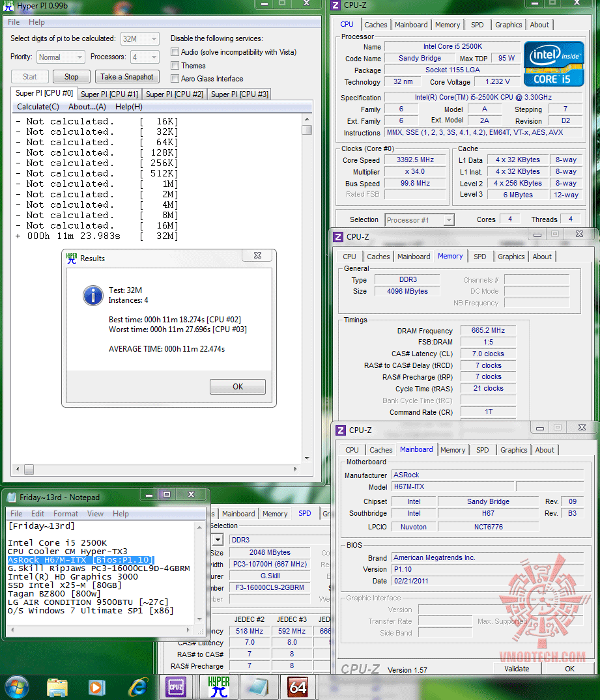600x700 pixels.
Task: Select Super PI [CPU #2] tab
Action: click(x=175, y=94)
